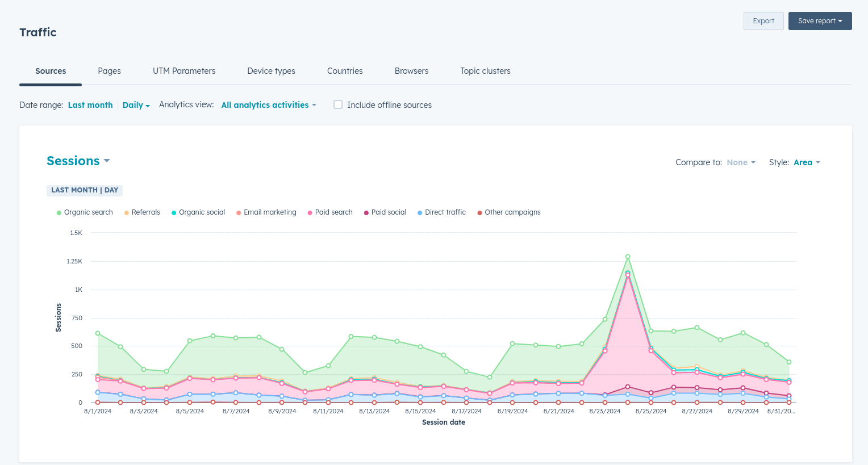Open the Daily frequency dropdown

[136, 105]
